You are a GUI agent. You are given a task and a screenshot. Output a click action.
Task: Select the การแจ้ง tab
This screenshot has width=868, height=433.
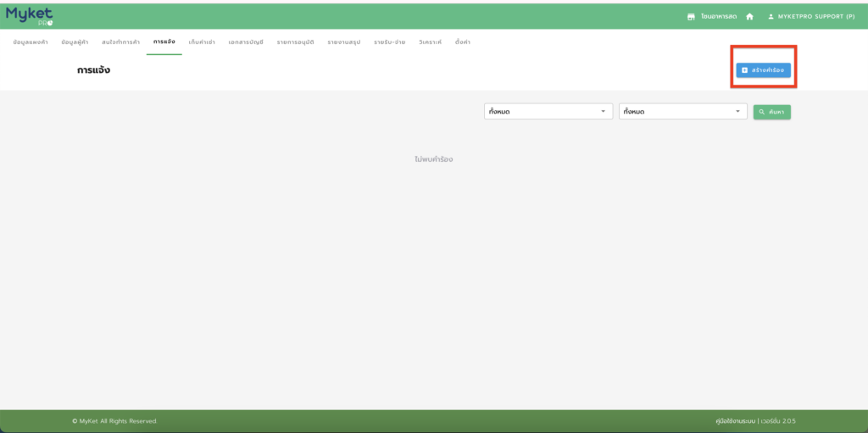(164, 42)
